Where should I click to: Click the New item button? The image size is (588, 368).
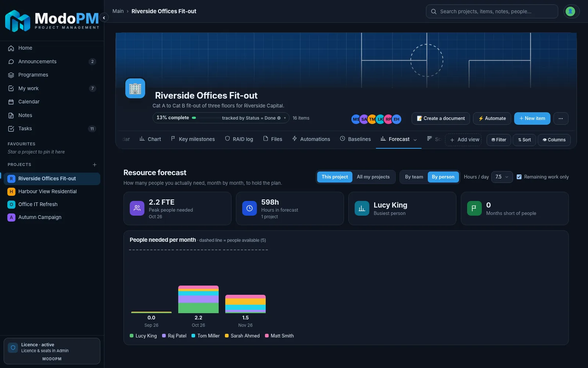[532, 118]
